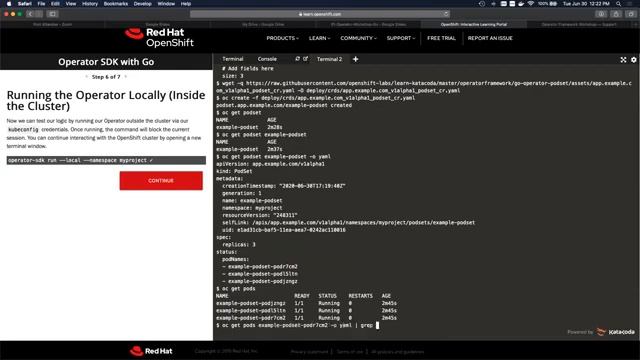Click the Spotlight search icon
Image resolution: width=640 pixels, height=360 pixels.
(619, 4)
